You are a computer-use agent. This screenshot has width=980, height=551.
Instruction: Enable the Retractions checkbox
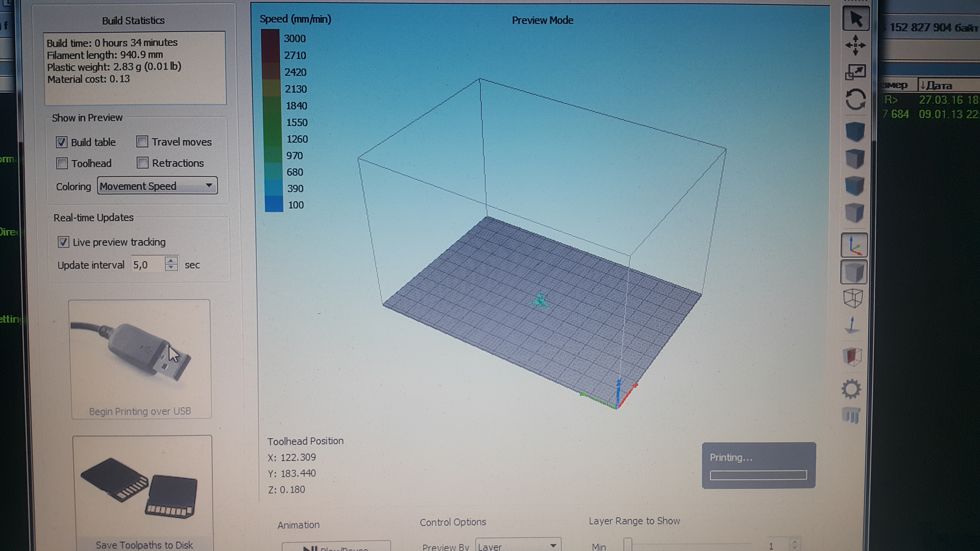(x=142, y=163)
